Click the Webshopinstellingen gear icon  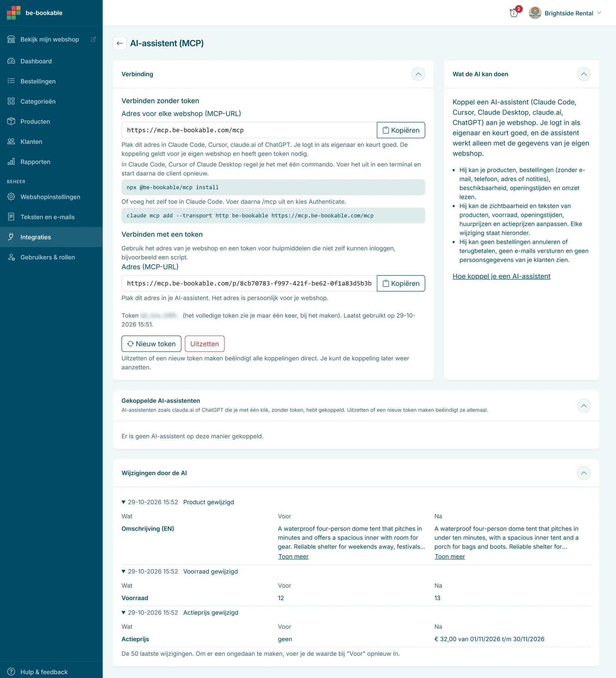11,196
